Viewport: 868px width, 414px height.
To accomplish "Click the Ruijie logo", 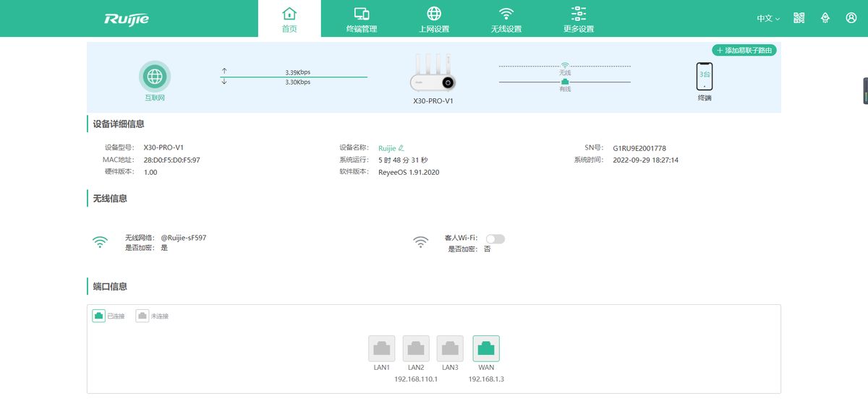I will [127, 19].
